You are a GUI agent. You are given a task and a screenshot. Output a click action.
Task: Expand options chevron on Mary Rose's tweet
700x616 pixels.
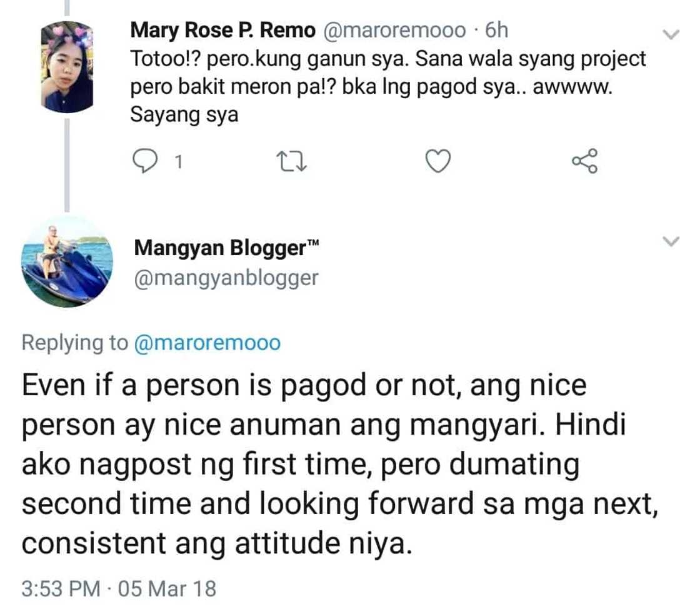[671, 34]
